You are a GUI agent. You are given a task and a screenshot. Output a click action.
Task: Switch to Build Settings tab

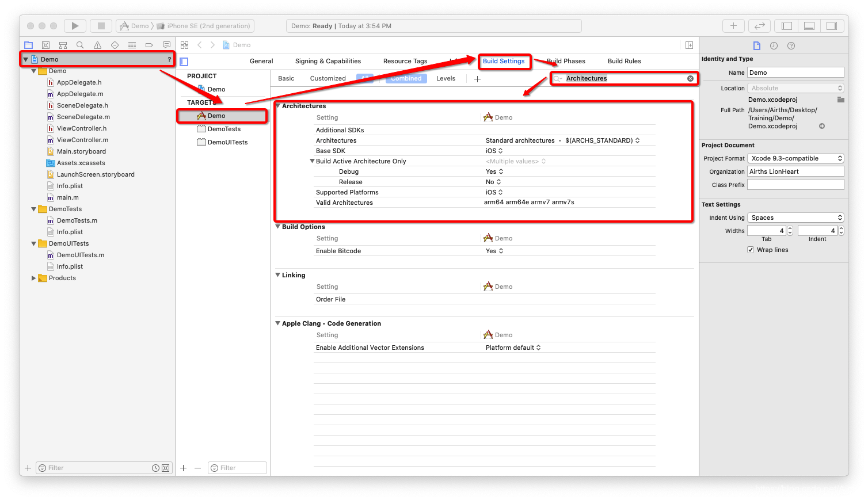(x=504, y=61)
